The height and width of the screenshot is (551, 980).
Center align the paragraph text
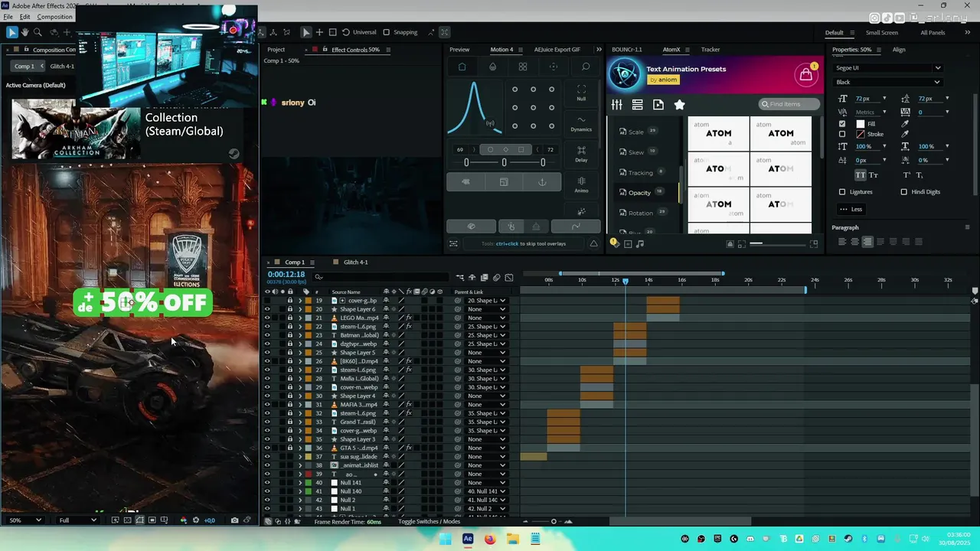point(854,242)
